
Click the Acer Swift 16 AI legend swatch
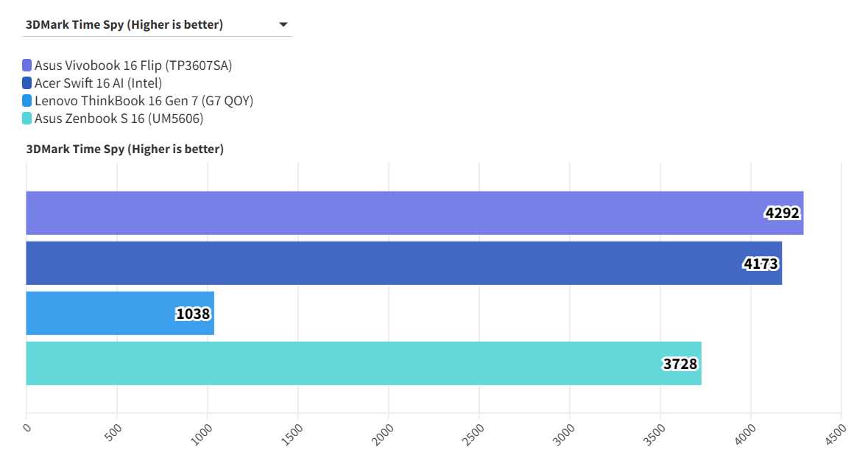point(27,83)
